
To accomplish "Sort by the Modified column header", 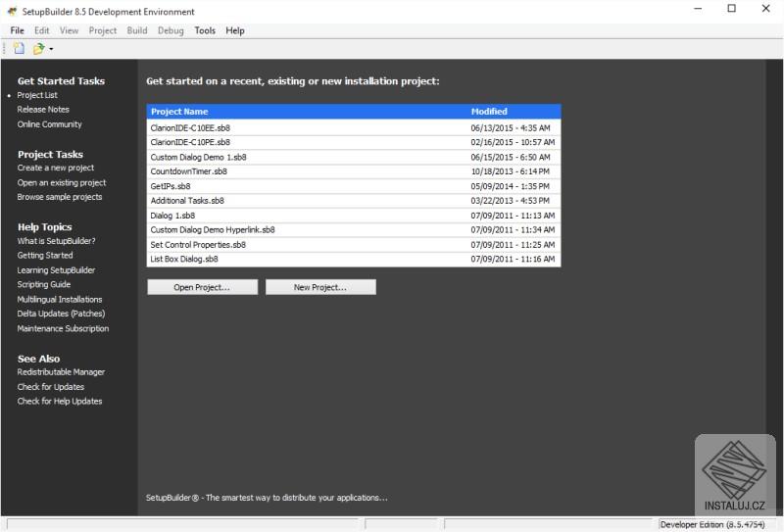I will (514, 112).
